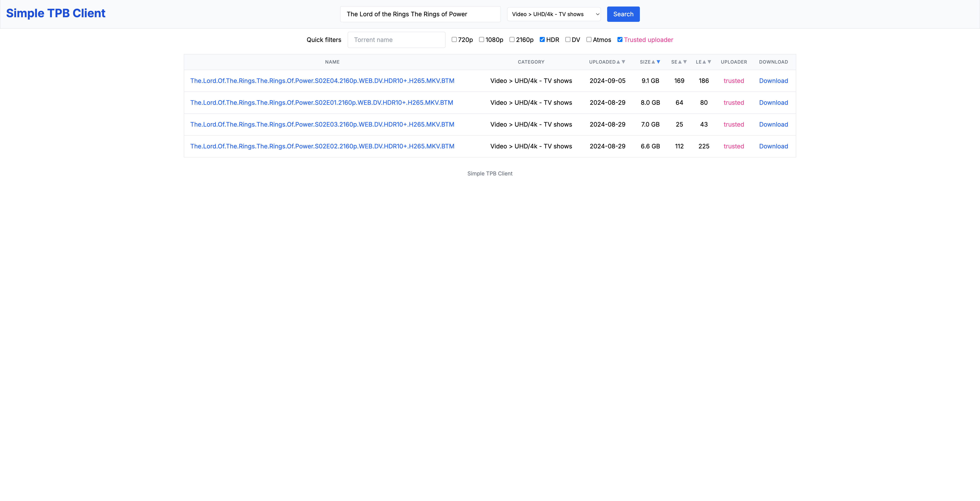Disable the Trusted uploader filter

tap(620, 40)
